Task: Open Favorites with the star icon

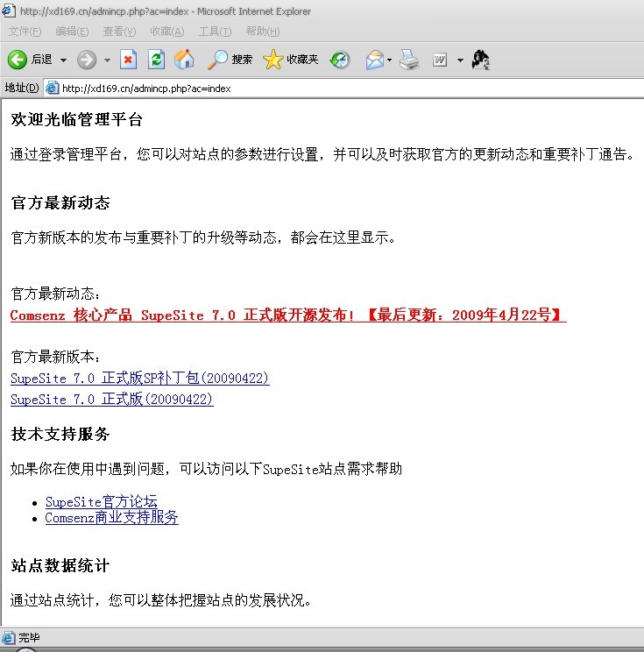Action: 272,60
